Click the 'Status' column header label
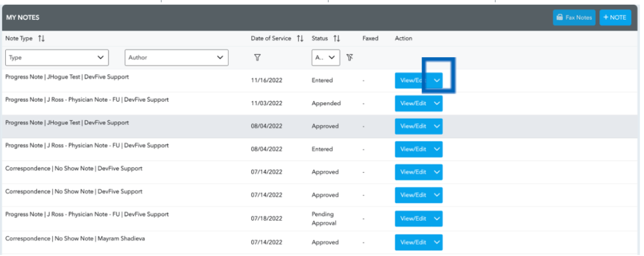 pyautogui.click(x=320, y=38)
